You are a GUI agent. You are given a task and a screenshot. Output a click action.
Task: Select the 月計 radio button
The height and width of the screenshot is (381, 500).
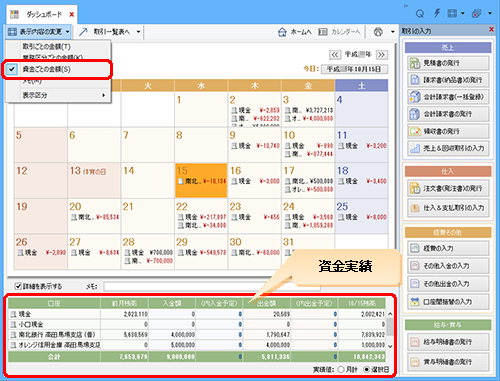pyautogui.click(x=341, y=369)
